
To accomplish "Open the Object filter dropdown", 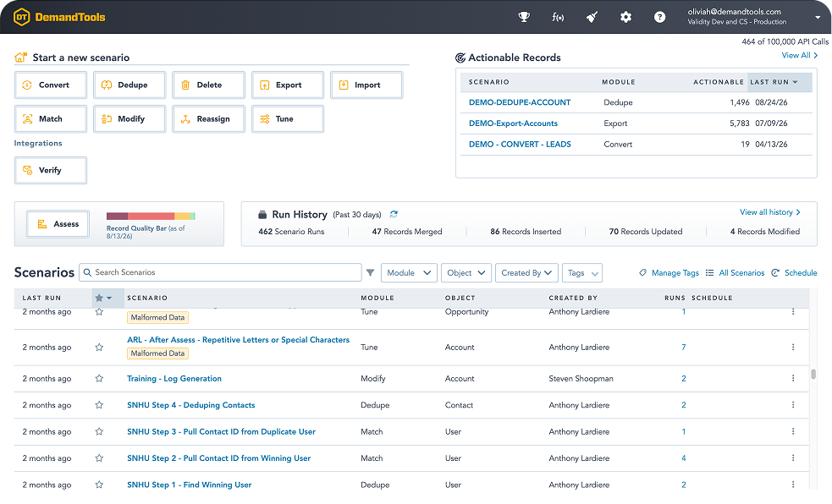I will click(x=466, y=272).
